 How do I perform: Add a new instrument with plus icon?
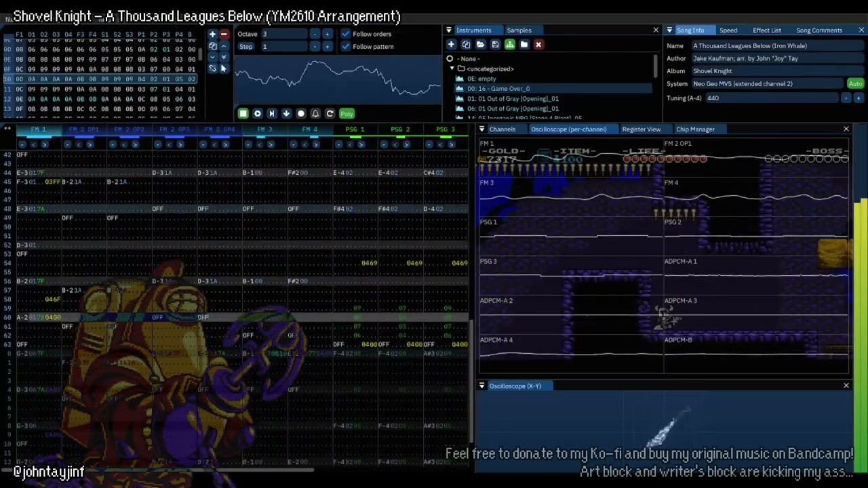pos(451,45)
